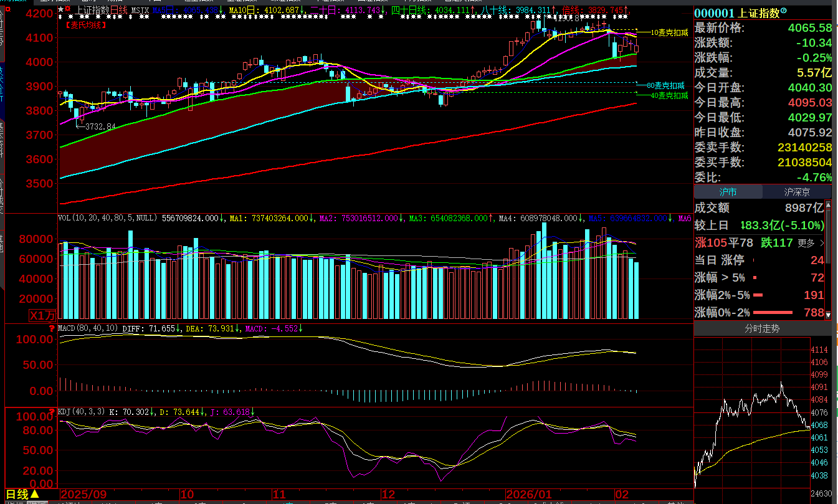Click the star favorite icon beside 上证指数
838x504 pixels.
click(x=60, y=10)
